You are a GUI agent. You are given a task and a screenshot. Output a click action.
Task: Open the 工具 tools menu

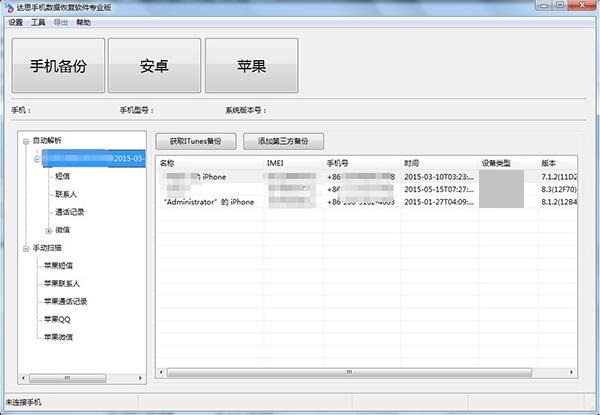click(x=38, y=21)
